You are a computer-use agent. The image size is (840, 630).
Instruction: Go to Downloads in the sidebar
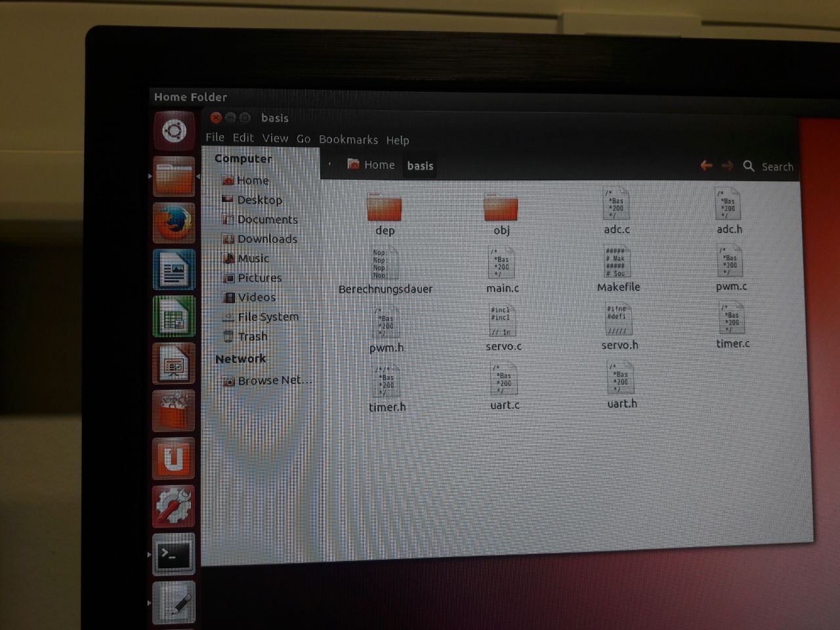point(266,239)
